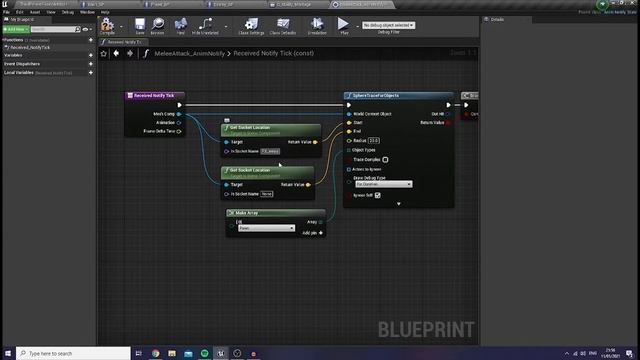Screen dimensions: 640x360
Task: Open the Help menu
Action: (x=105, y=12)
